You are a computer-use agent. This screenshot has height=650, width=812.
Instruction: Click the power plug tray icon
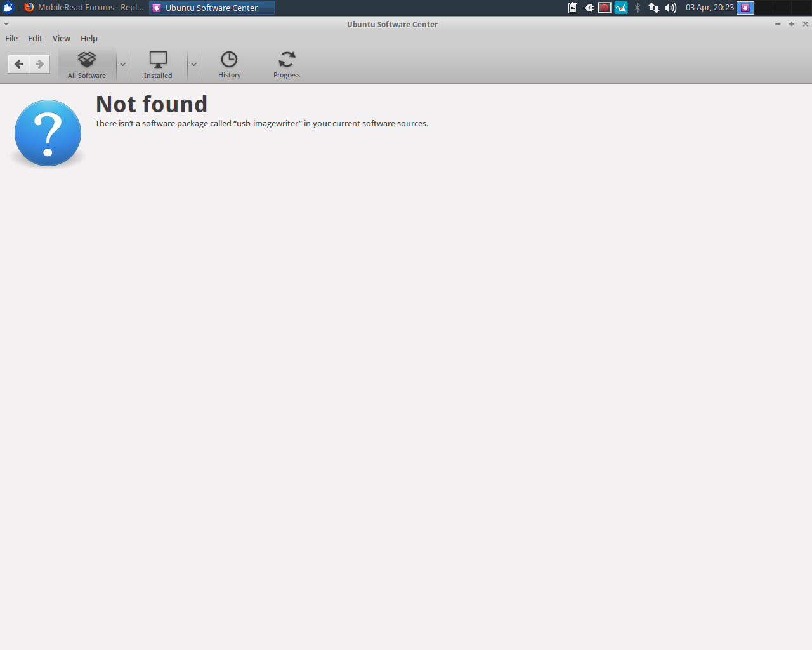(588, 8)
